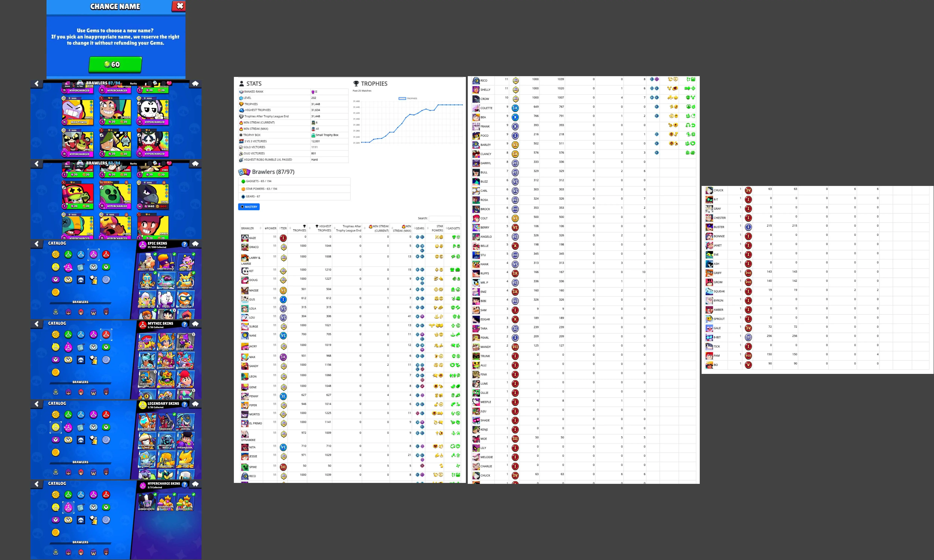Click the "8-BIT" table row name
This screenshot has width=934, height=560.
[717, 337]
